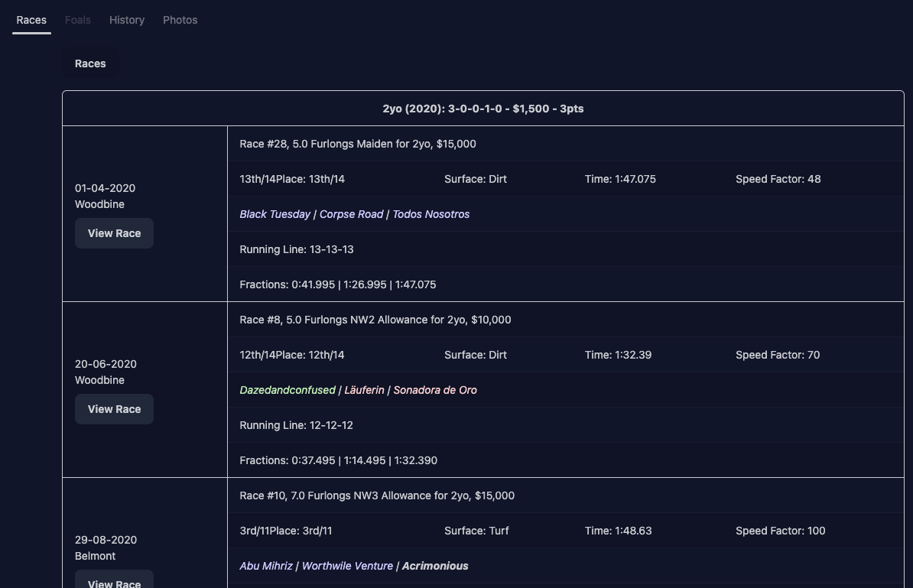The image size is (913, 588).
Task: Select the Race #28 Maiden title row
Action: (x=358, y=144)
